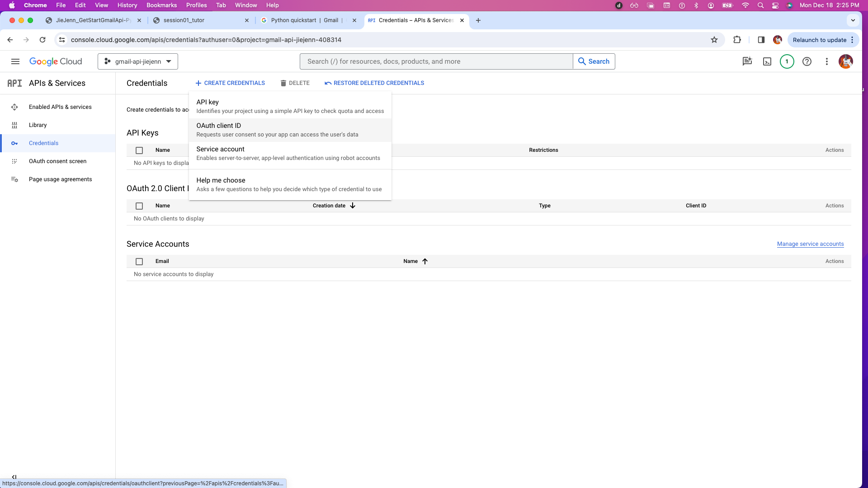Open the Profiles menu in the menu bar

(196, 5)
